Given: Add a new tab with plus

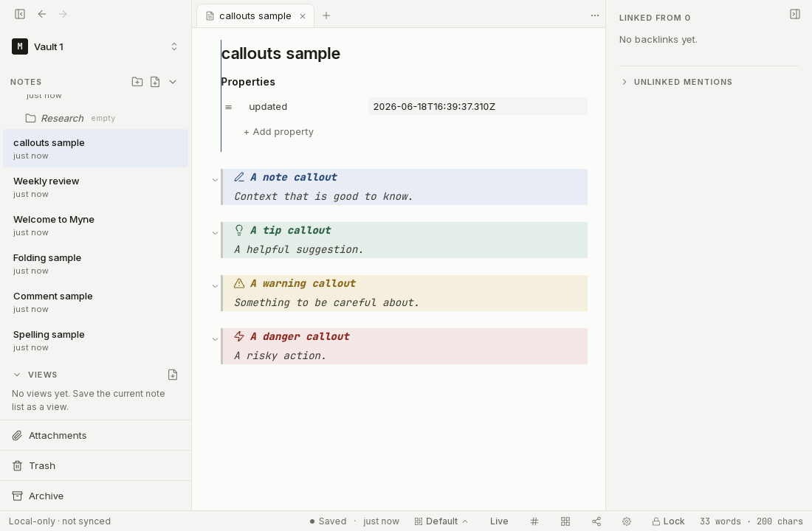Looking at the screenshot, I should pos(326,15).
